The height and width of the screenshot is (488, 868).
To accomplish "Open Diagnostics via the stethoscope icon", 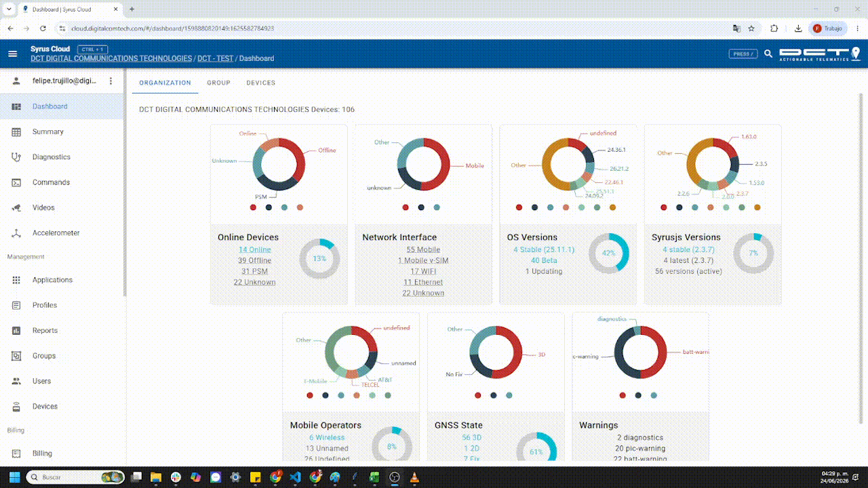I will [x=17, y=157].
